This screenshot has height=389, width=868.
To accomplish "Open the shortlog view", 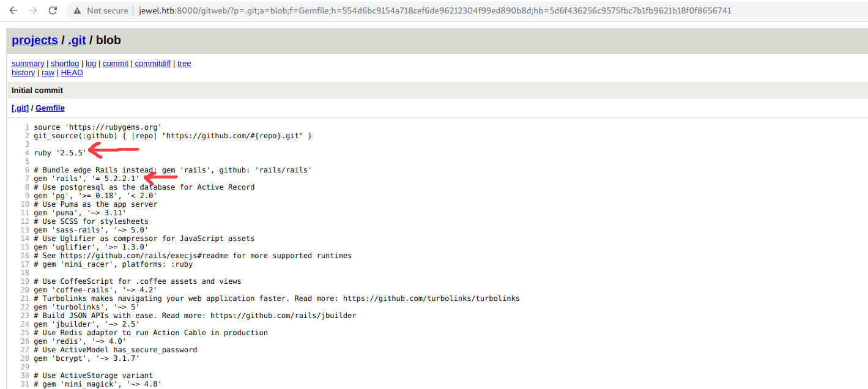I will (65, 64).
